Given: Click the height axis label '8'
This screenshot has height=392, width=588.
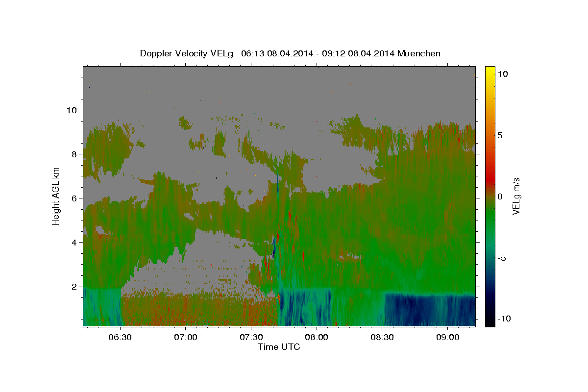Looking at the screenshot, I should (74, 154).
